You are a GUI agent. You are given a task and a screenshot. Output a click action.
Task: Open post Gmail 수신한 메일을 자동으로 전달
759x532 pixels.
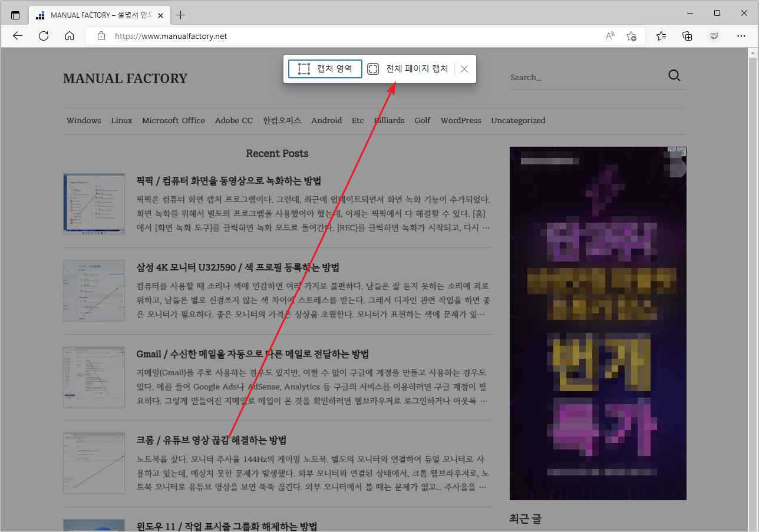[x=252, y=354]
